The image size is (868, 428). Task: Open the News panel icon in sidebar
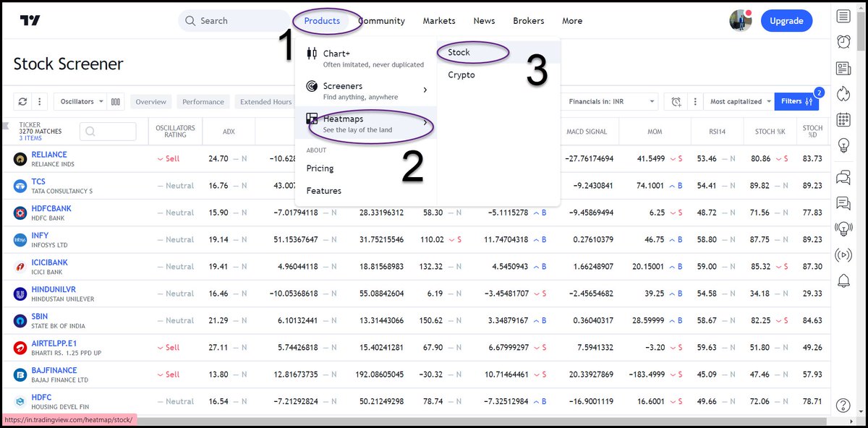click(x=843, y=68)
